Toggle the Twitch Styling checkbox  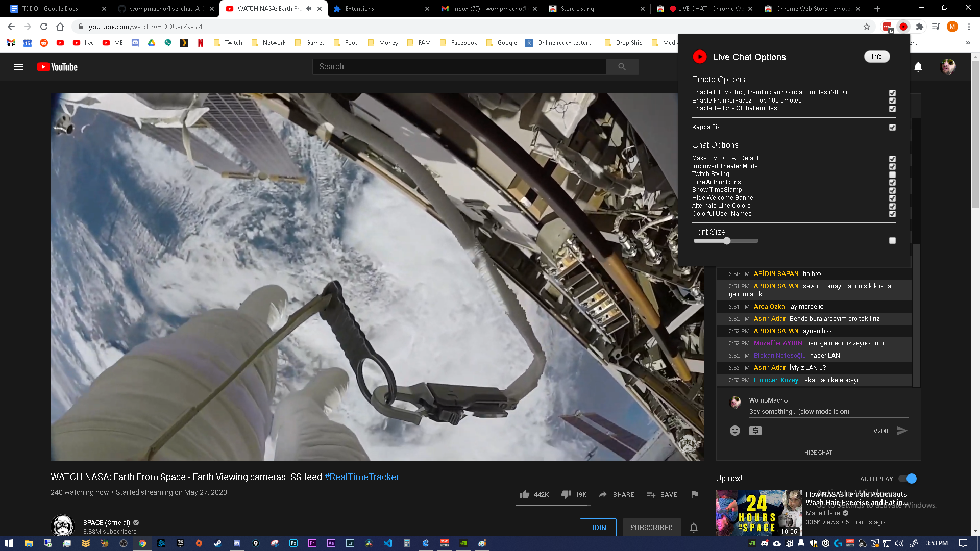pos(892,174)
